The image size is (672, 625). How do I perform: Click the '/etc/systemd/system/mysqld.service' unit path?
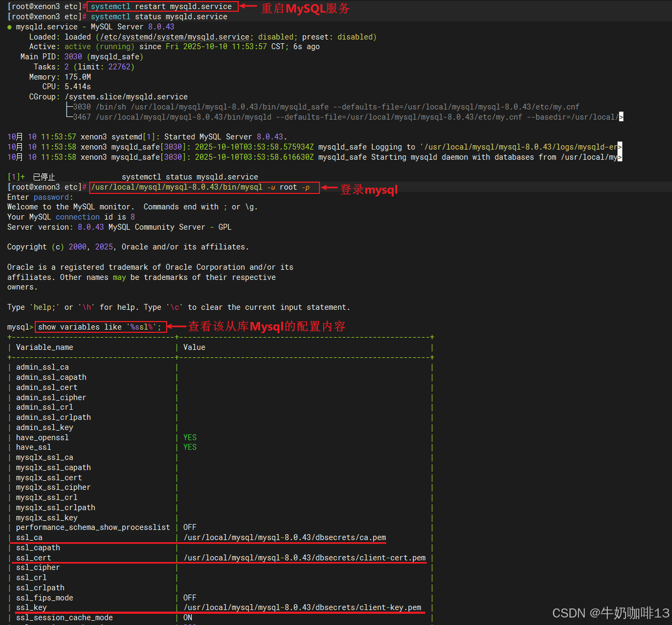pos(175,37)
